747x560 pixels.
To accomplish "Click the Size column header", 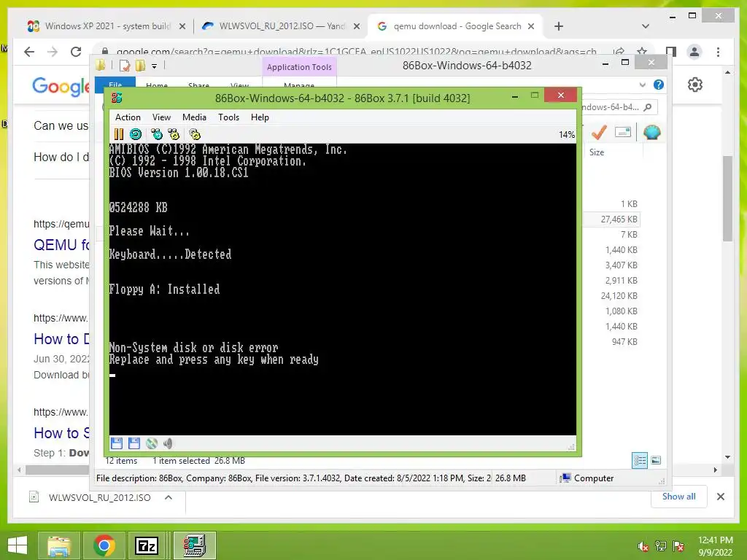I will (x=597, y=152).
